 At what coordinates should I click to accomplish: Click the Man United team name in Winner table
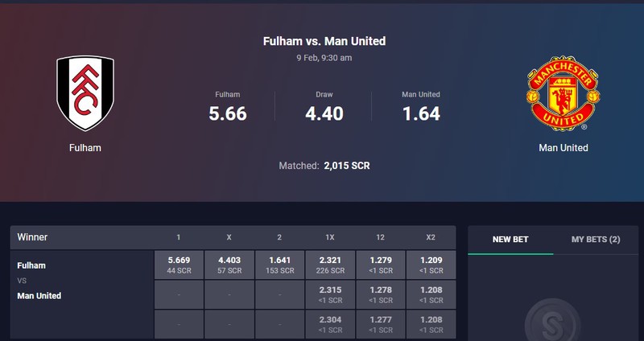[39, 295]
